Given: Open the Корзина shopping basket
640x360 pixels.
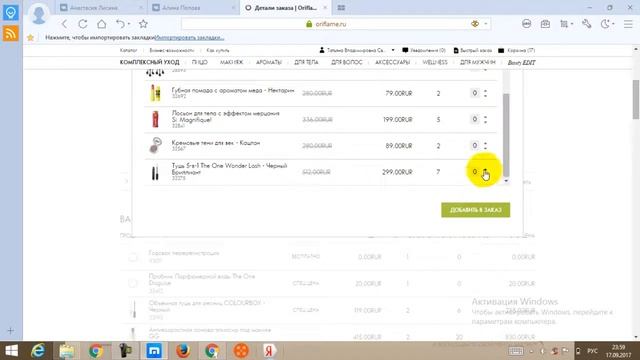Looking at the screenshot, I should [516, 50].
